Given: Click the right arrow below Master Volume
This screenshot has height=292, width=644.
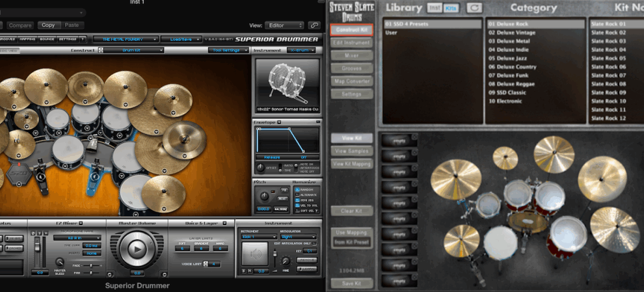Looking at the screenshot, I should (165, 274).
